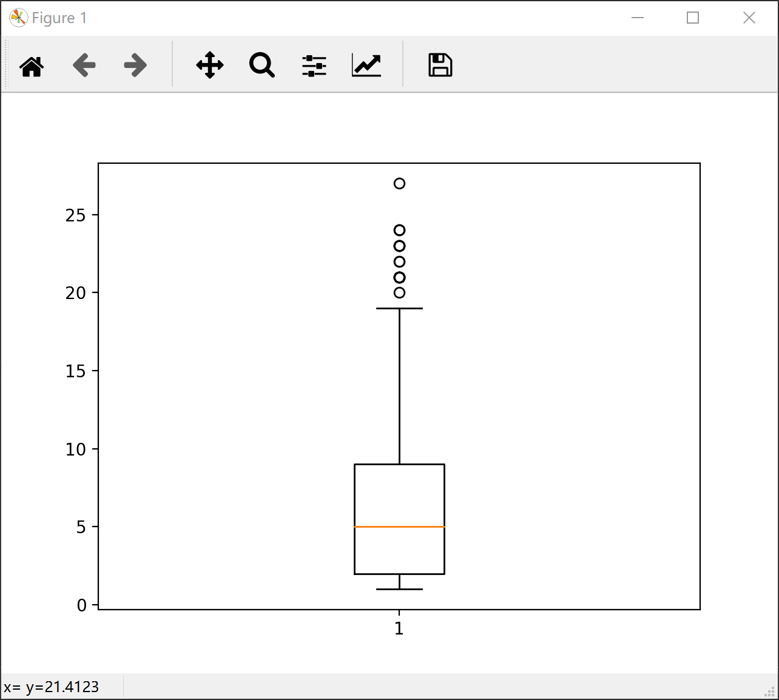Click the y-axis tick label 0
The image size is (779, 700).
click(81, 605)
